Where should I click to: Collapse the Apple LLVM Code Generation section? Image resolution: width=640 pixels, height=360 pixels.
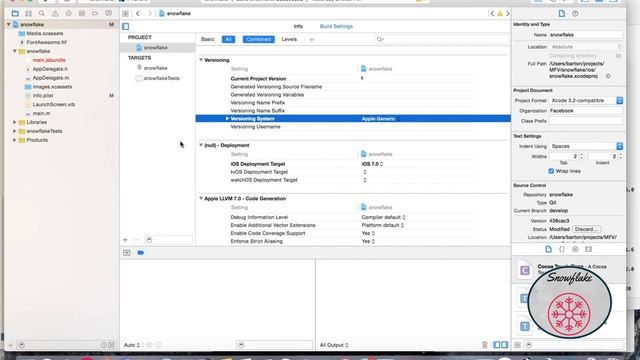[x=201, y=198]
